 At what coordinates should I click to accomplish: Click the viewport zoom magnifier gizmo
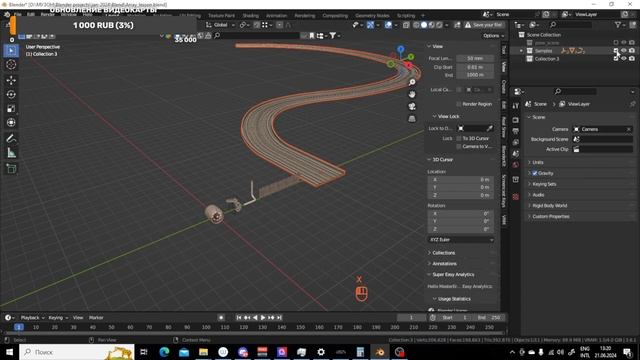(x=412, y=82)
